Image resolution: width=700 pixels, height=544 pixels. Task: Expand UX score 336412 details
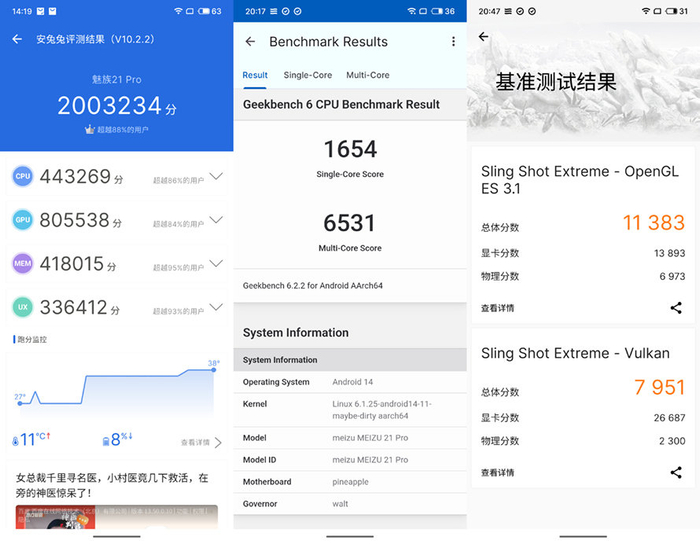click(216, 307)
